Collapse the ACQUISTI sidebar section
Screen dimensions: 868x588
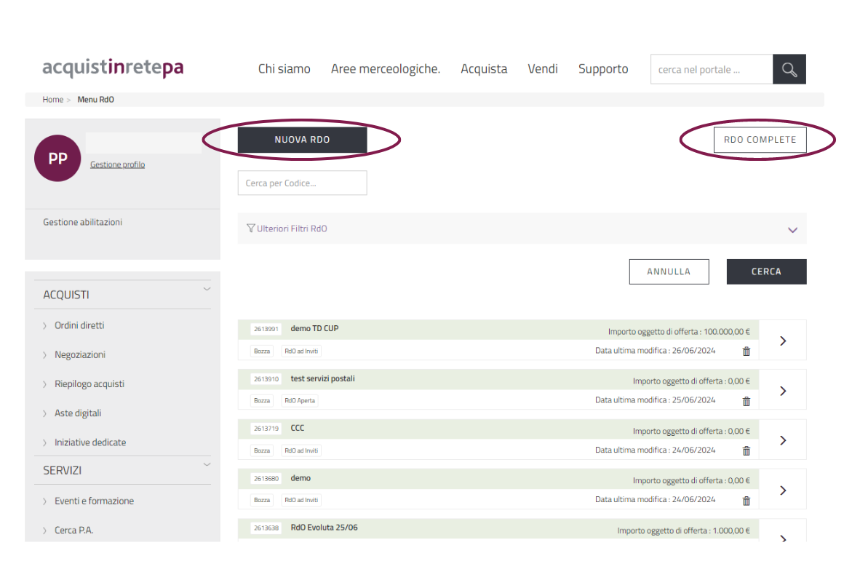point(207,290)
